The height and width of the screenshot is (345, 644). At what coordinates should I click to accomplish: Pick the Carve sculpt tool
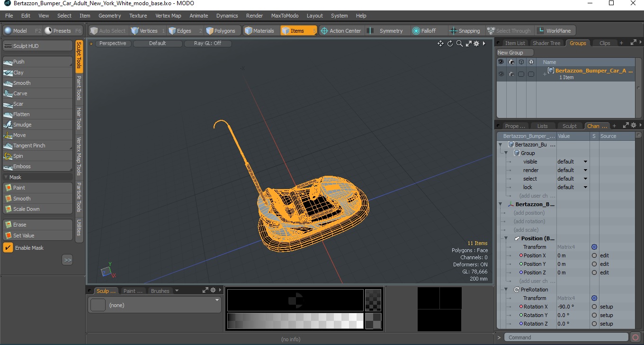[38, 93]
